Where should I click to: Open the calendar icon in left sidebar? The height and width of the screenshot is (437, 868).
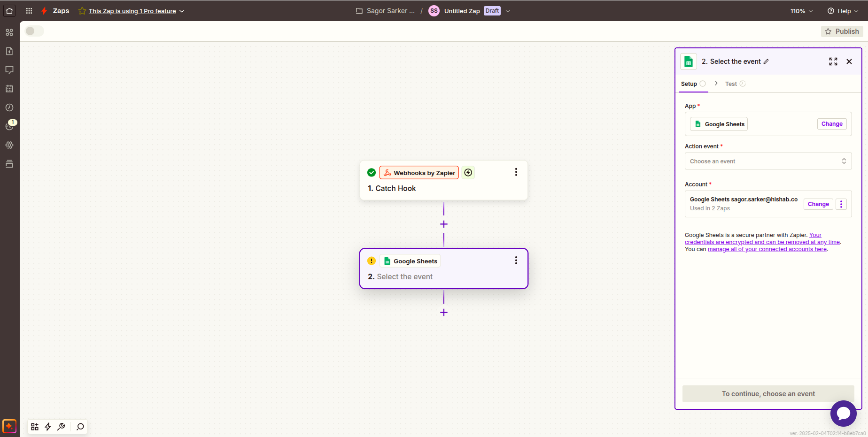pyautogui.click(x=9, y=89)
